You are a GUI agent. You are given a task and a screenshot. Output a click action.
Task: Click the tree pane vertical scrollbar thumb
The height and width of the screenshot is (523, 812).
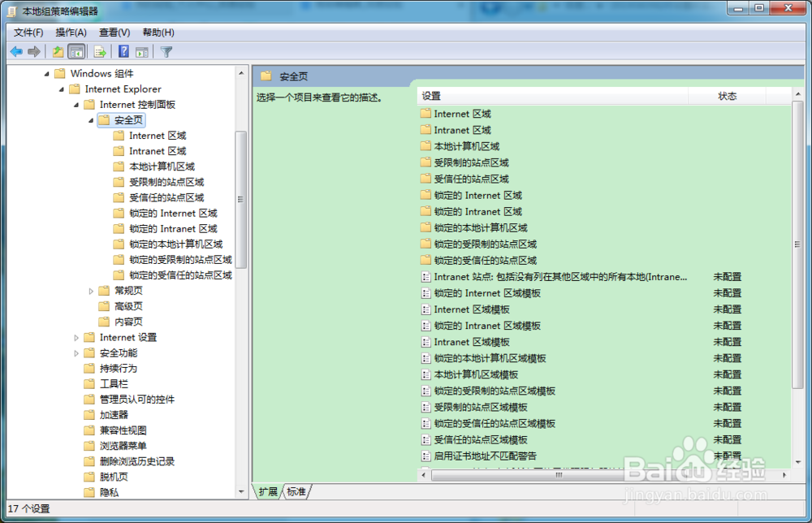pyautogui.click(x=241, y=199)
